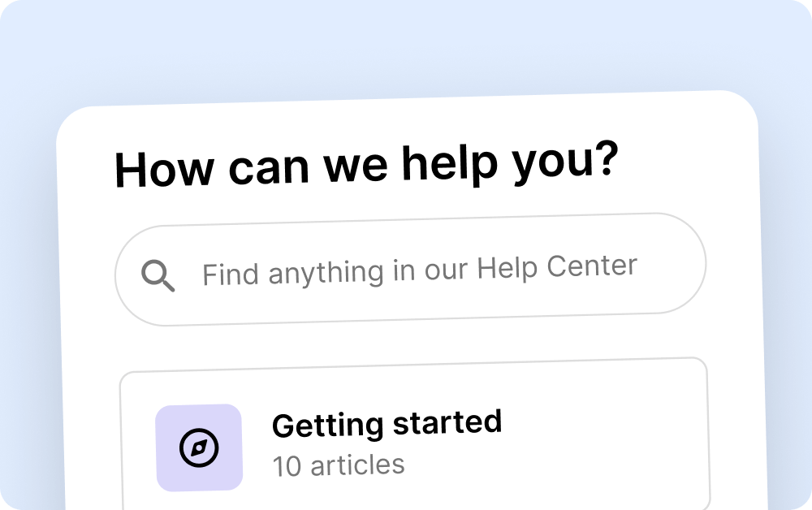Click the 'How can we help you?' heading
The height and width of the screenshot is (510, 812).
pyautogui.click(x=367, y=165)
